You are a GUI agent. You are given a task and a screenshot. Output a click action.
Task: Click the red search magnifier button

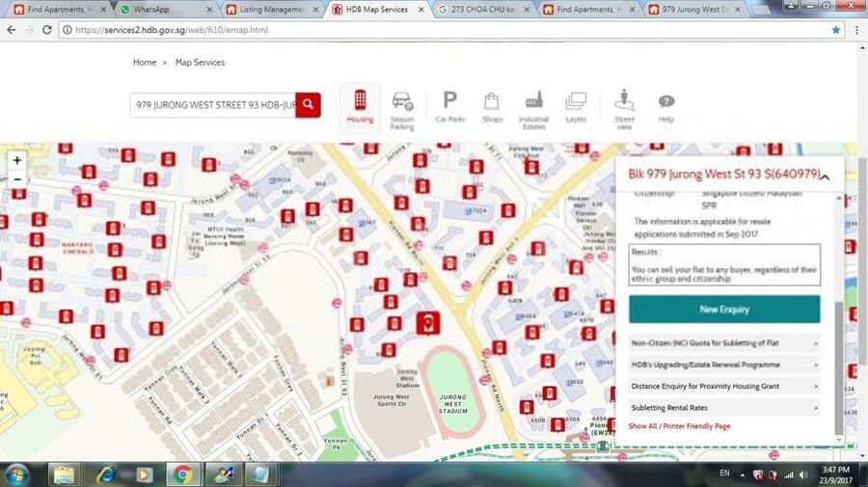pos(308,104)
